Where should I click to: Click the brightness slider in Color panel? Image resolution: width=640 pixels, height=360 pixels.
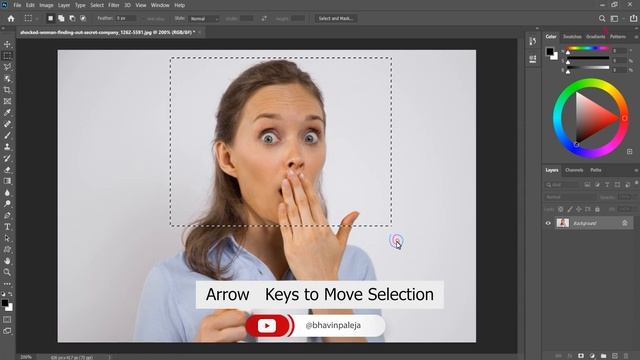point(588,68)
